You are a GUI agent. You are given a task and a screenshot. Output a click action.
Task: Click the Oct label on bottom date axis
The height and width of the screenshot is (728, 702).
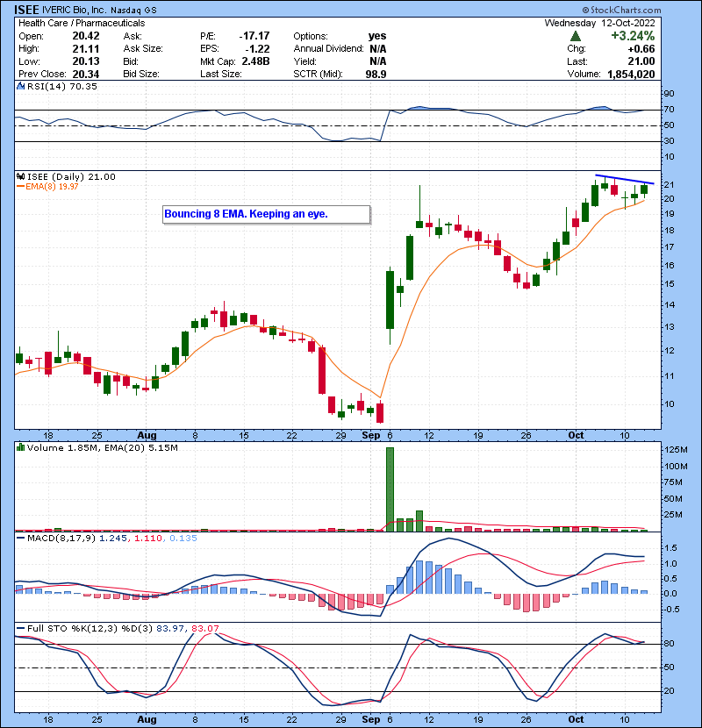pyautogui.click(x=577, y=719)
